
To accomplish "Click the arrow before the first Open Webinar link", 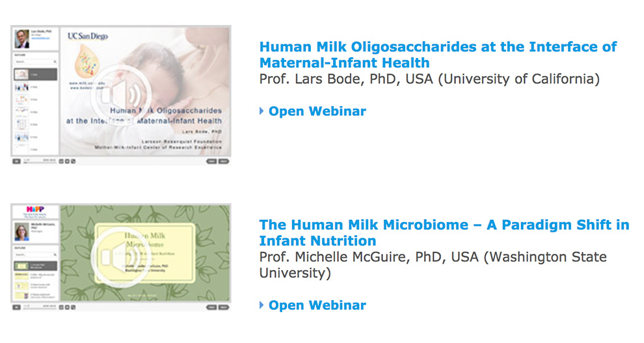I will (262, 111).
